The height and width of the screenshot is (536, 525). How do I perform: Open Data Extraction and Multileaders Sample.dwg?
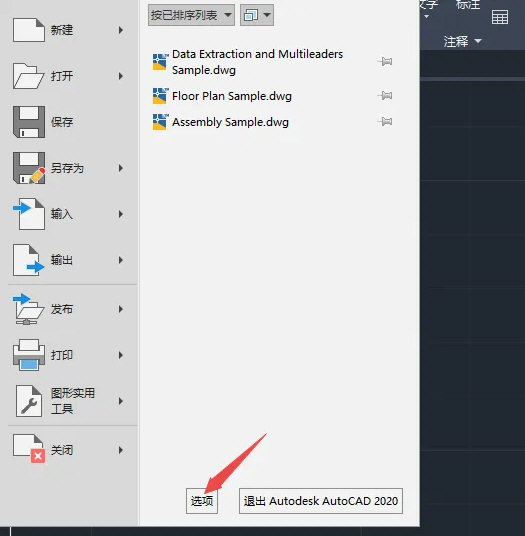click(257, 62)
